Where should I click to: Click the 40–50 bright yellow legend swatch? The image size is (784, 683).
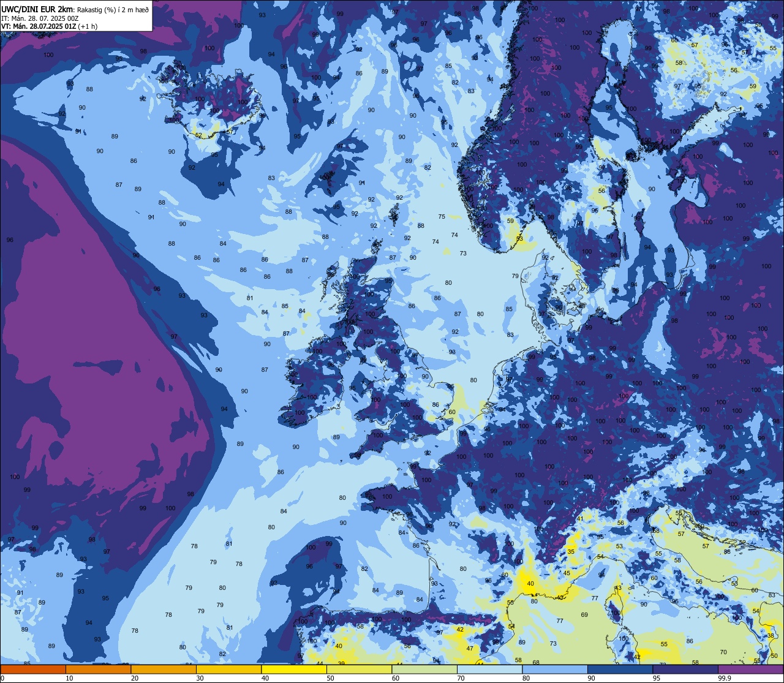[x=294, y=670]
